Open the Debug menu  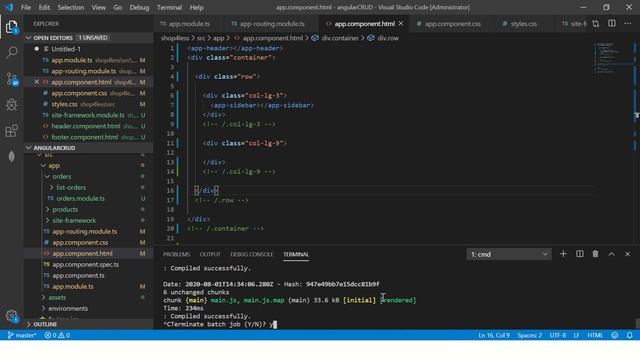pyautogui.click(x=139, y=7)
